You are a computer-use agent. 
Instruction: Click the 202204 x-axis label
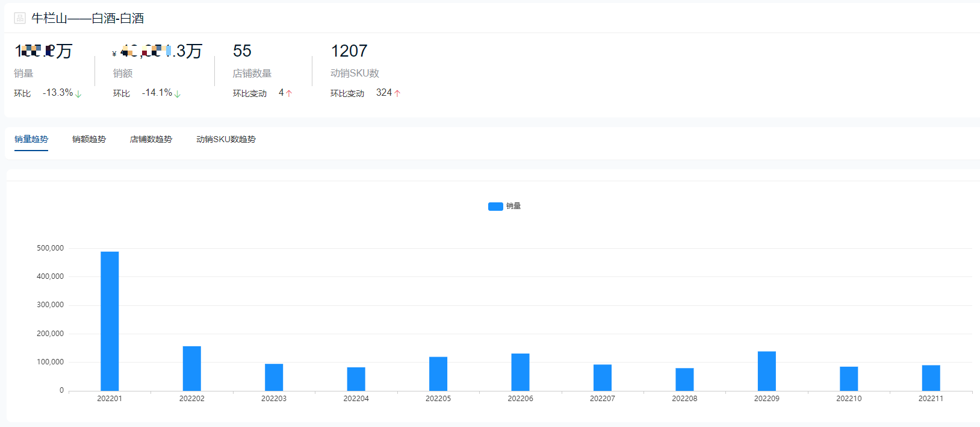[356, 399]
